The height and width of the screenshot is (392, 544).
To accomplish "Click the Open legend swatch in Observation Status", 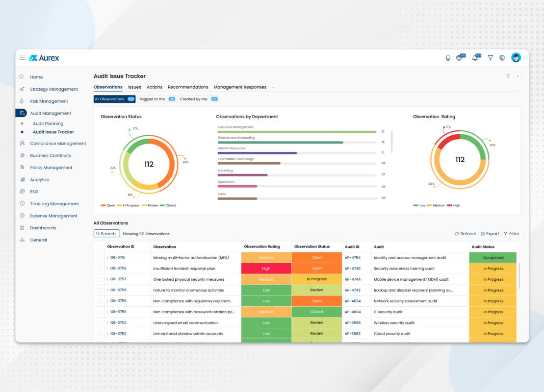I will click(103, 205).
